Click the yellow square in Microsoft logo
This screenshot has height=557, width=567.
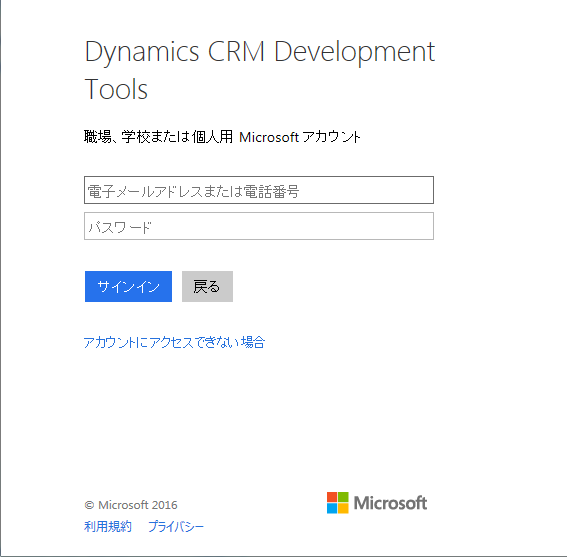[x=343, y=508]
